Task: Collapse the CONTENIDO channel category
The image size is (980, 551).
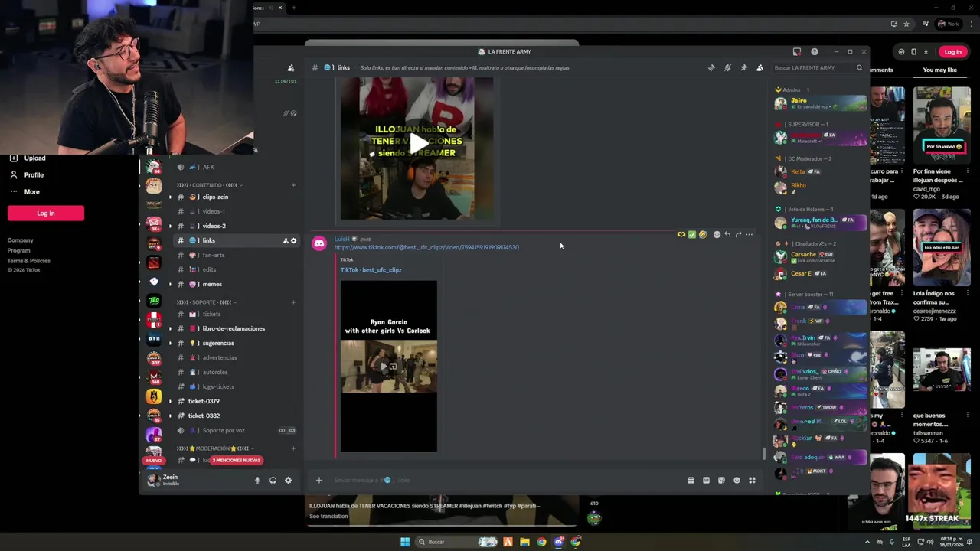Action: 210,185
